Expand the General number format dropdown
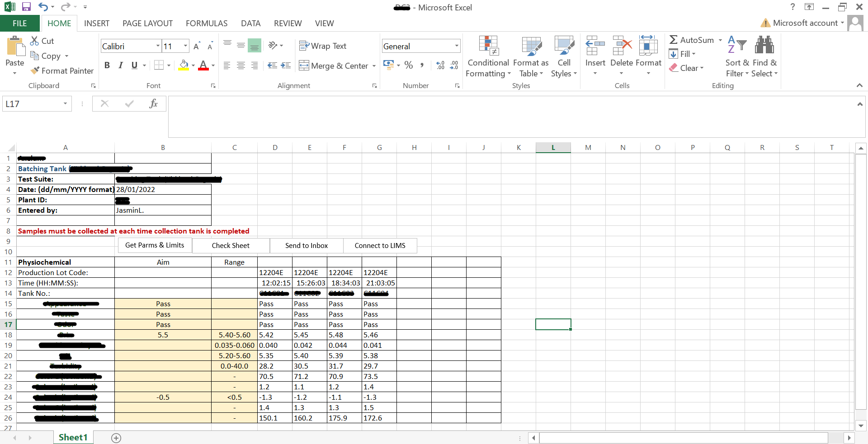The height and width of the screenshot is (444, 868). tap(457, 46)
